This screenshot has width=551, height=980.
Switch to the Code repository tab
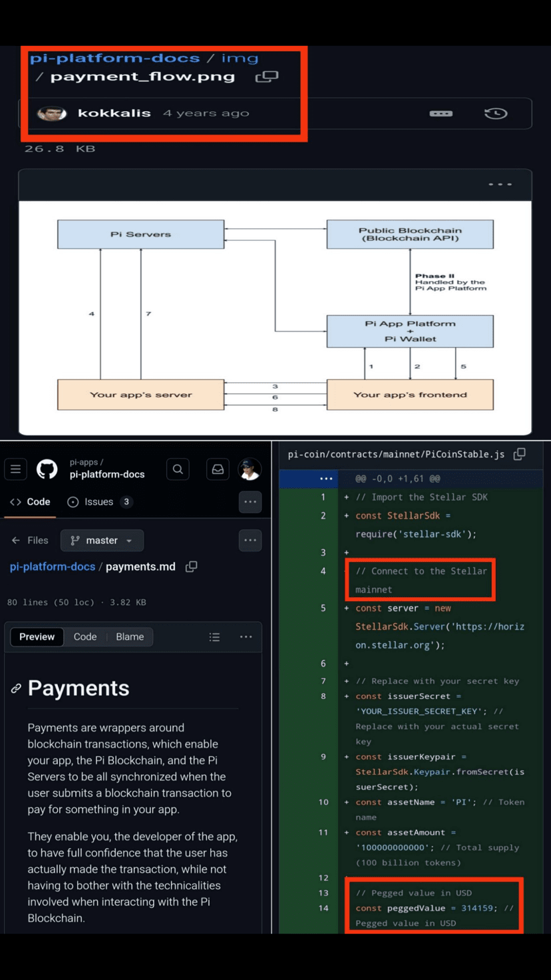tap(30, 502)
